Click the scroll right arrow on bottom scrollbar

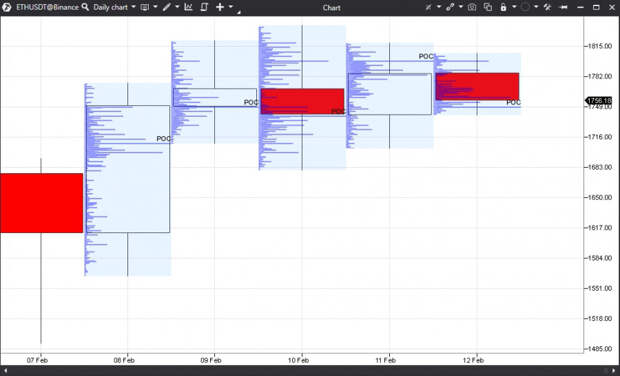tap(613, 370)
